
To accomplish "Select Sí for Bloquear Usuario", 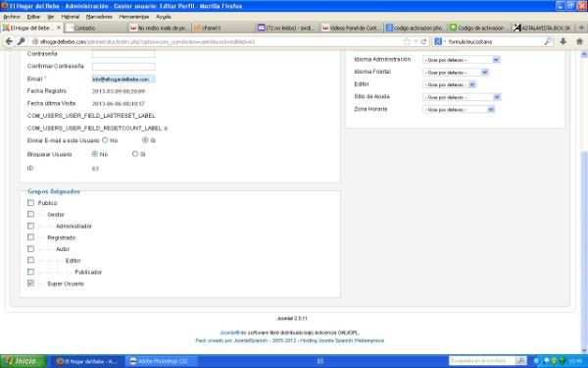I will pos(135,154).
